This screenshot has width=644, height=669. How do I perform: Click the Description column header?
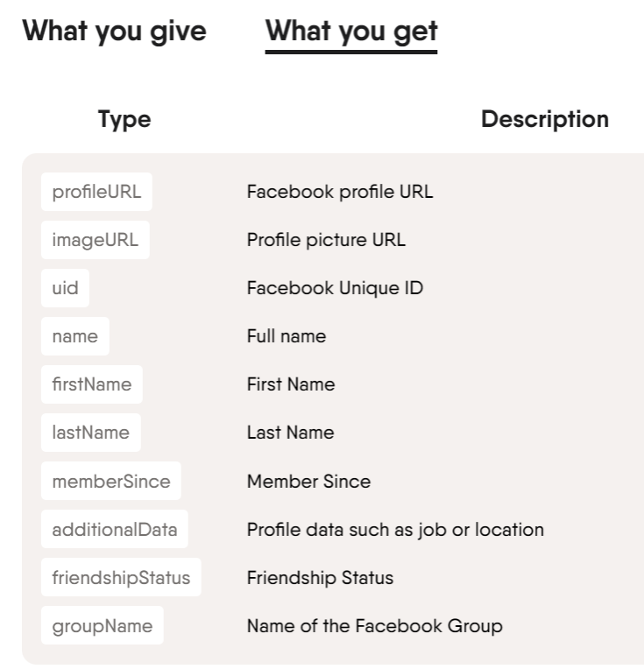click(545, 119)
